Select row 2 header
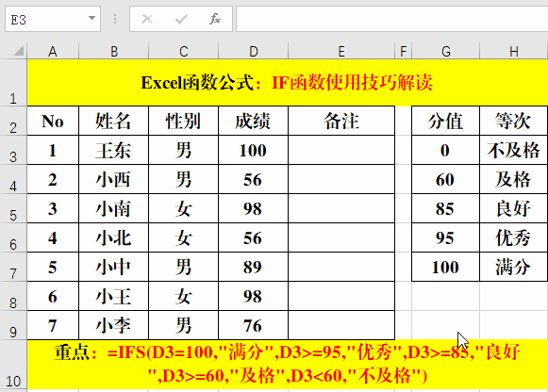Screen dimensions: 548x392 tap(13, 121)
